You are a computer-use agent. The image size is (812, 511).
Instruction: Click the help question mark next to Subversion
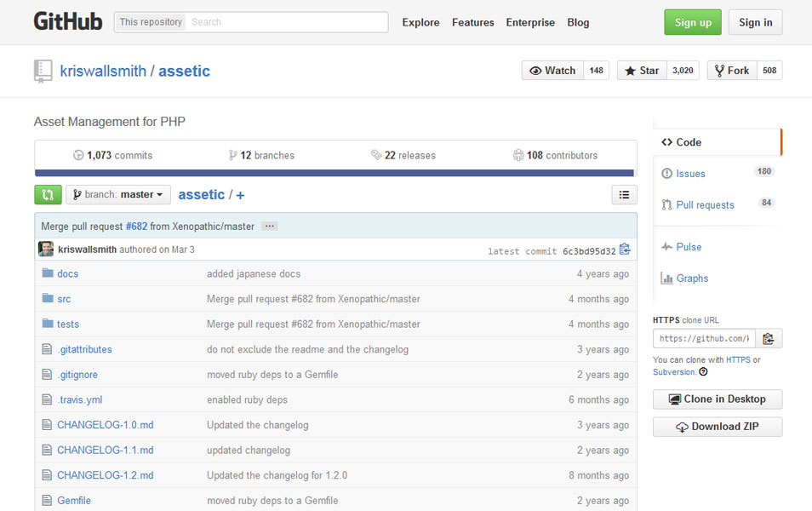click(703, 371)
